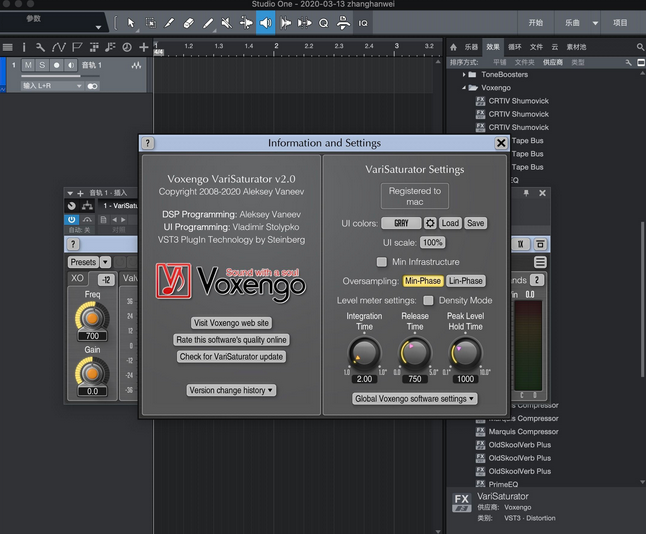Image resolution: width=646 pixels, height=534 pixels.
Task: Click the GRAY color scheme button
Action: pos(401,223)
